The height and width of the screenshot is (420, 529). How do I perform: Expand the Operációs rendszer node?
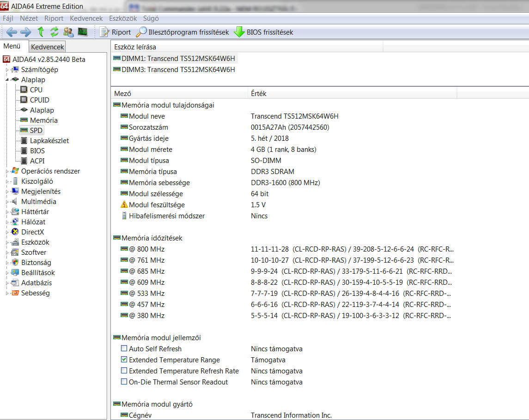click(x=7, y=171)
